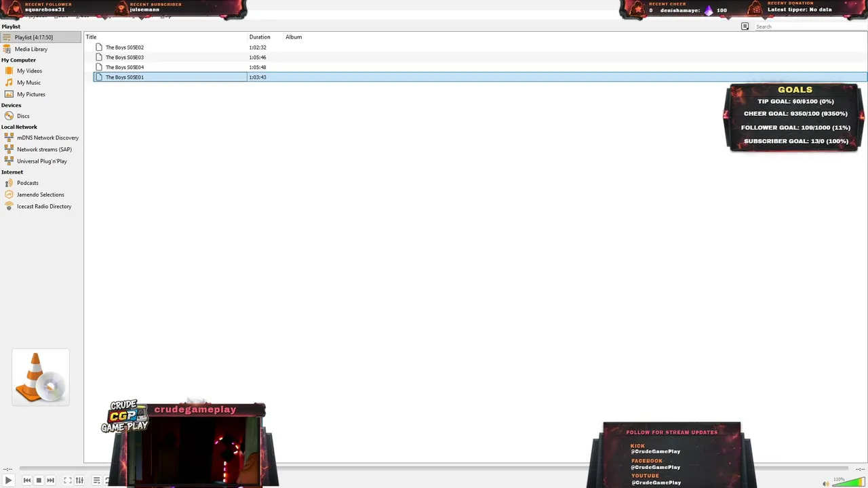Click the 1:05:46 duration cell
868x488 pixels.
pos(258,58)
